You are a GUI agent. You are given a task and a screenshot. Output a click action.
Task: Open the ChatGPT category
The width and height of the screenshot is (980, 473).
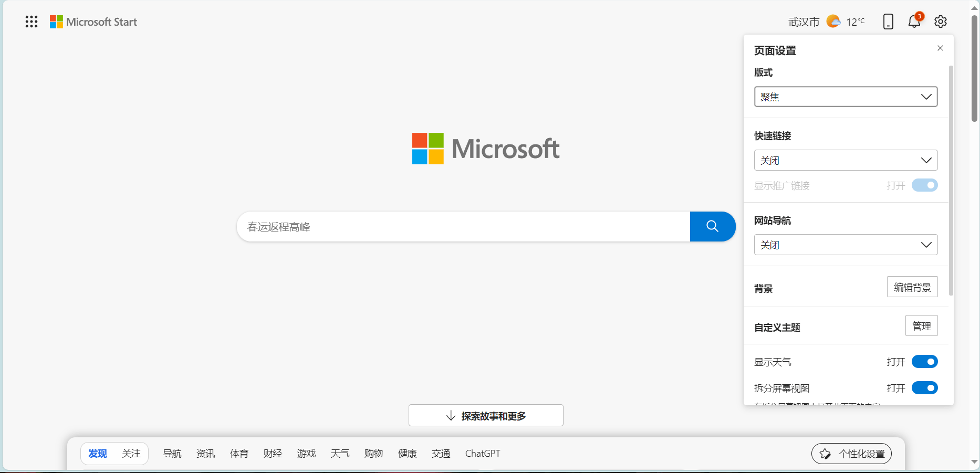483,454
